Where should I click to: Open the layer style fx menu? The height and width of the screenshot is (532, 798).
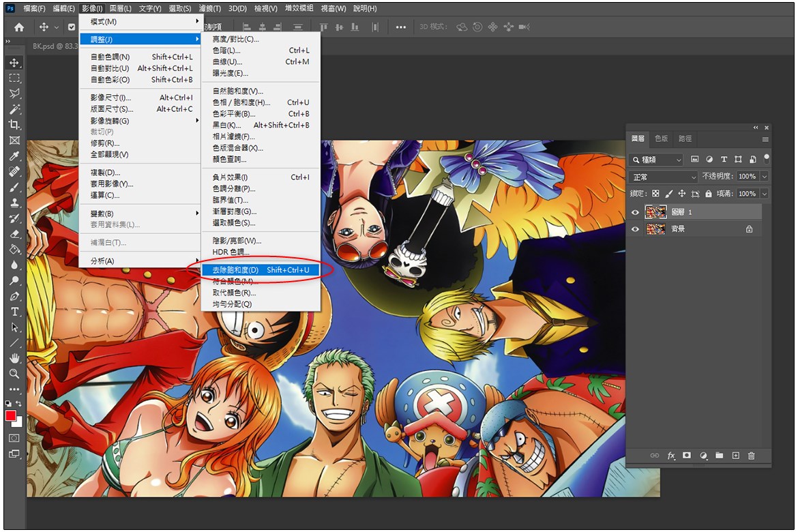point(670,456)
